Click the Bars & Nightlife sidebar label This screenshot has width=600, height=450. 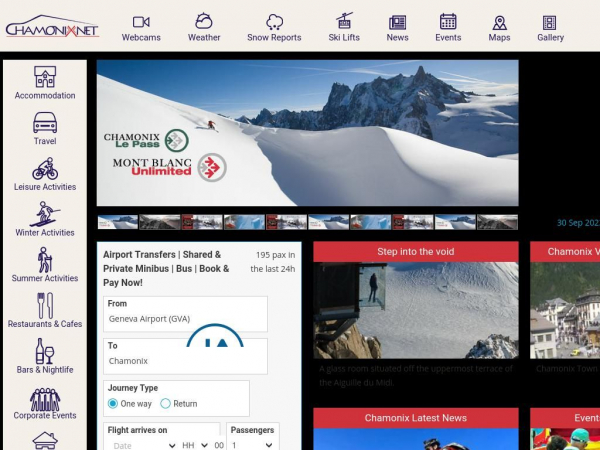(x=45, y=370)
